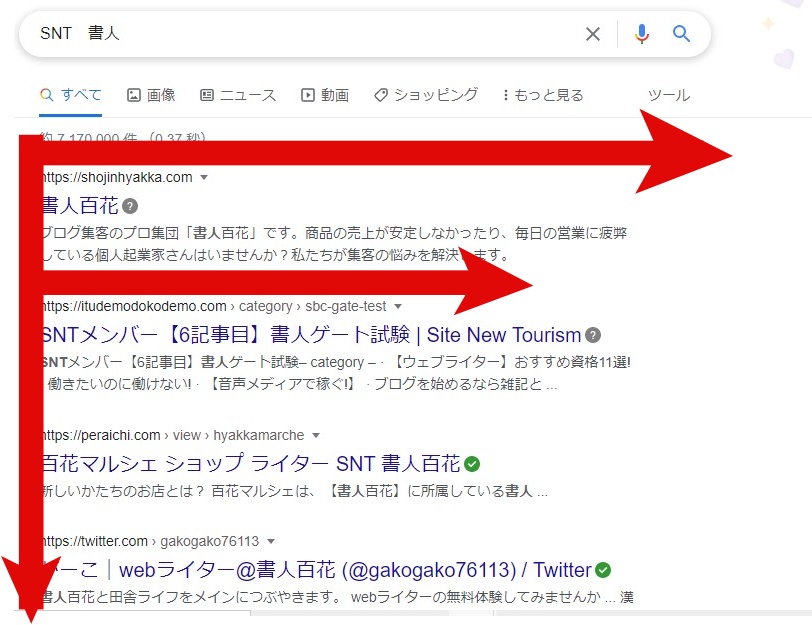The width and height of the screenshot is (812, 625).
Task: Open the 書人百花 result title link
Action: (x=81, y=206)
